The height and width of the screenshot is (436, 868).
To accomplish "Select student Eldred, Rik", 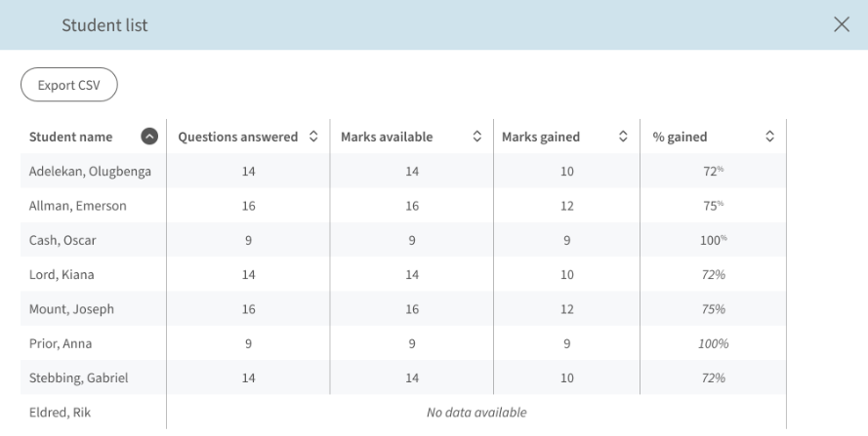I will pos(60,413).
